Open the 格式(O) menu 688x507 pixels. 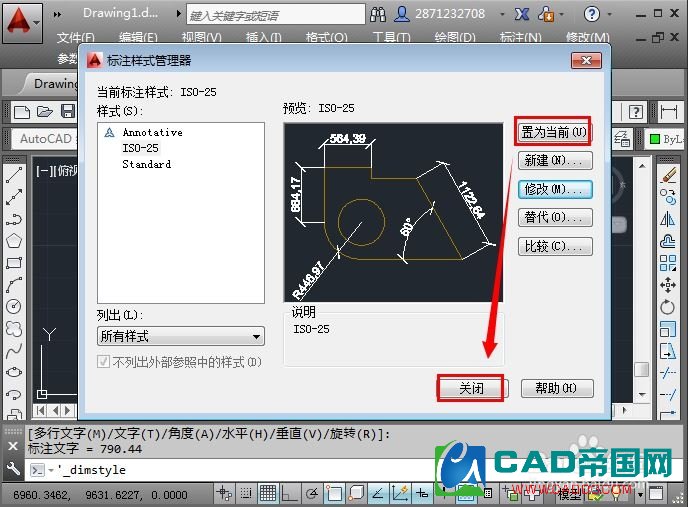click(326, 37)
